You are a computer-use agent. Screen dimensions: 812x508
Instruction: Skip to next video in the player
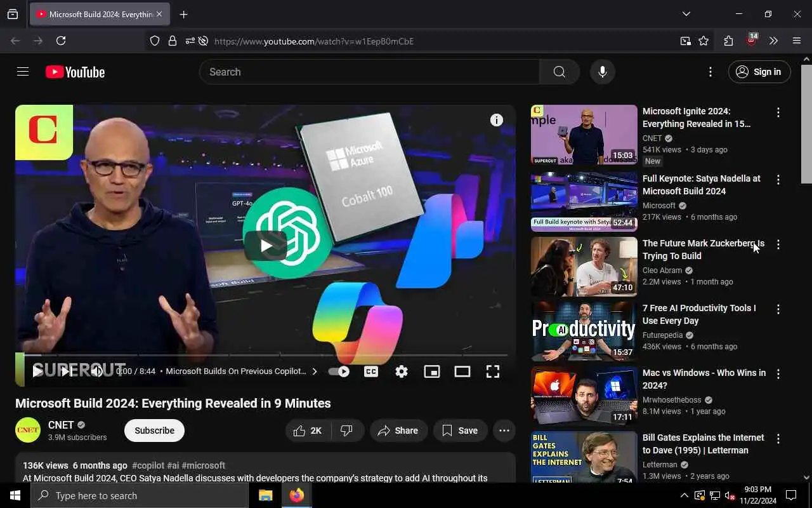pyautogui.click(x=66, y=371)
